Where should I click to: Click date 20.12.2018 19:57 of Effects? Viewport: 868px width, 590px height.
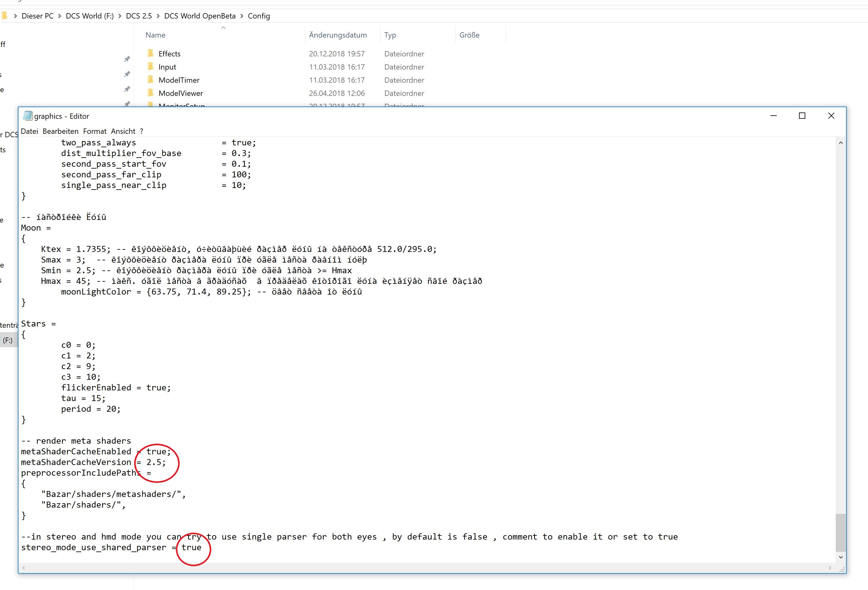pyautogui.click(x=337, y=54)
